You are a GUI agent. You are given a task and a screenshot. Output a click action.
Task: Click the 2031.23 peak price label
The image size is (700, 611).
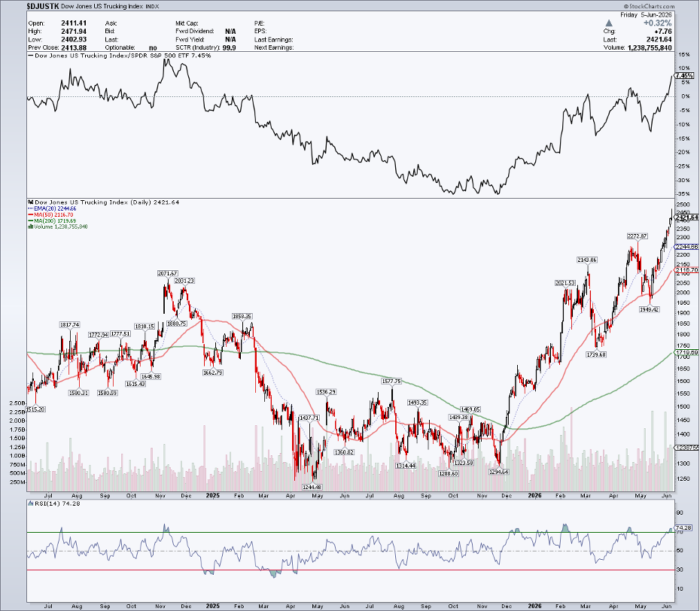(x=184, y=281)
